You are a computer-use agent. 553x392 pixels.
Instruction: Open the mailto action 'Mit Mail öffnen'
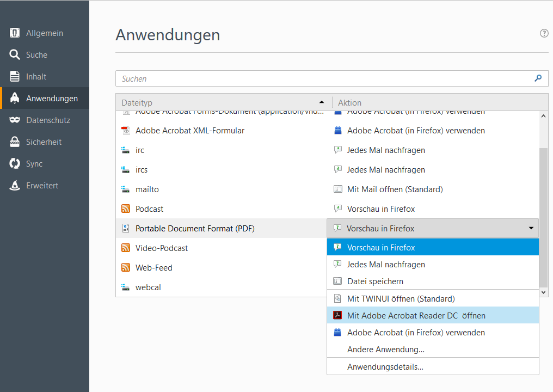click(395, 189)
